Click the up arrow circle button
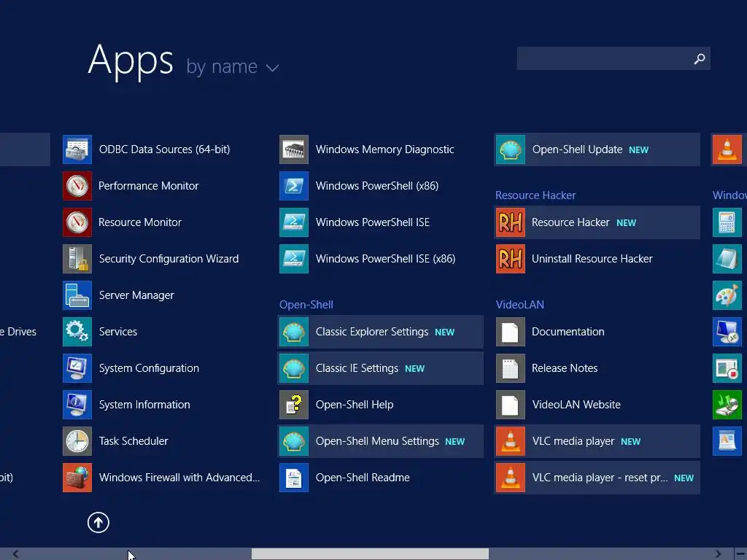Image resolution: width=747 pixels, height=560 pixels. (x=98, y=523)
